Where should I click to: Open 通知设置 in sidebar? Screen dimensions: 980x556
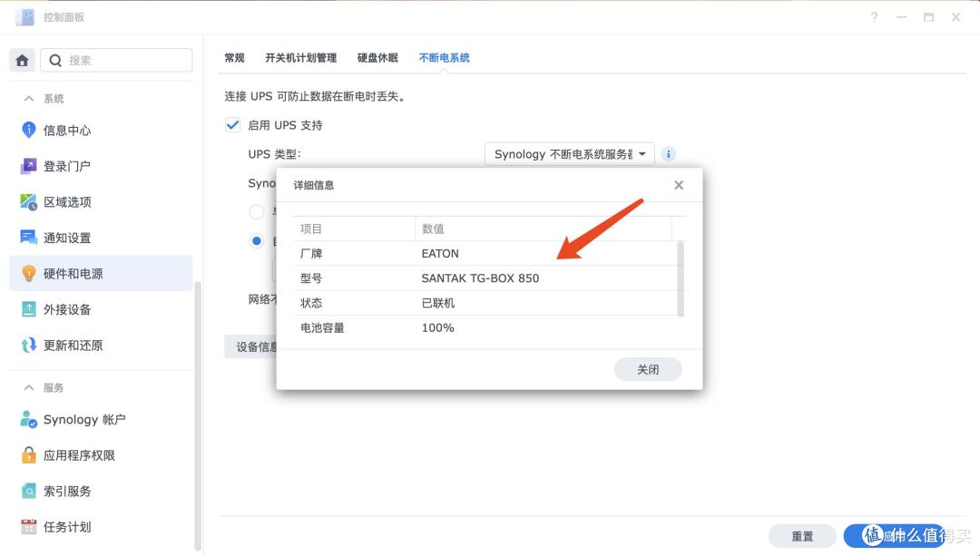(102, 238)
